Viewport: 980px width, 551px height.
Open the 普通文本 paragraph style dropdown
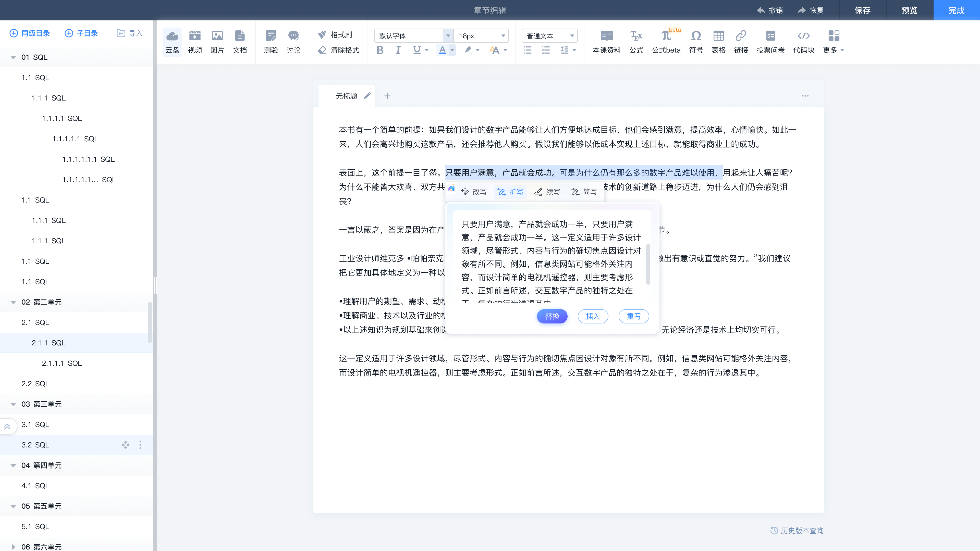[549, 36]
